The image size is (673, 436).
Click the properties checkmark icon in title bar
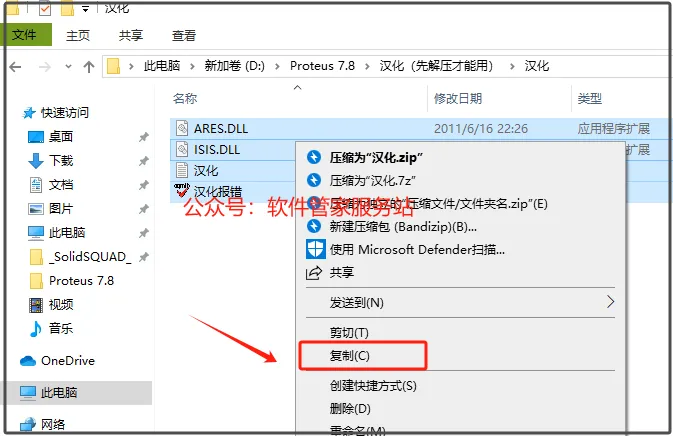[45, 9]
